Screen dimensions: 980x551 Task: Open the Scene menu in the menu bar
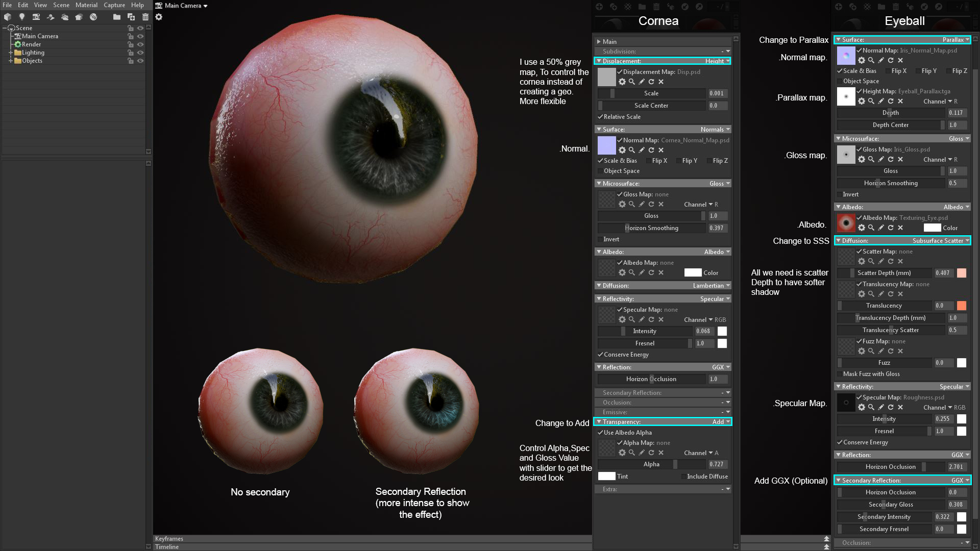click(x=61, y=6)
